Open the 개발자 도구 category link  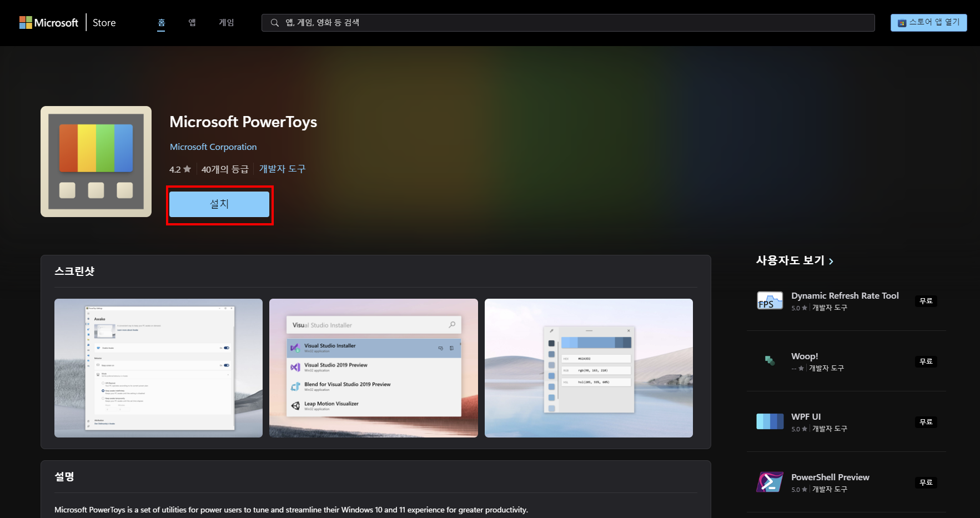point(282,169)
